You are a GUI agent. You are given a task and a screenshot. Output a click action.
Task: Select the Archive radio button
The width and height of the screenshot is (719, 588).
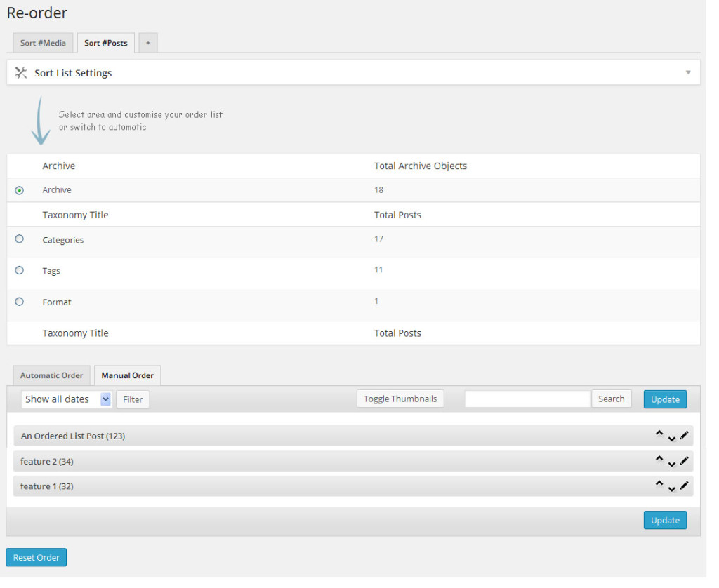click(x=20, y=194)
